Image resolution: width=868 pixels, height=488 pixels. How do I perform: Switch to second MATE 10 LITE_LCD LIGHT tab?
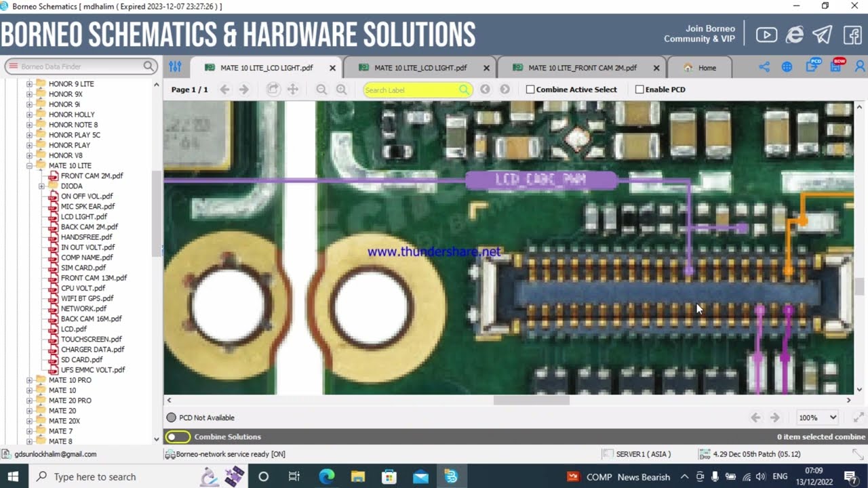point(420,68)
